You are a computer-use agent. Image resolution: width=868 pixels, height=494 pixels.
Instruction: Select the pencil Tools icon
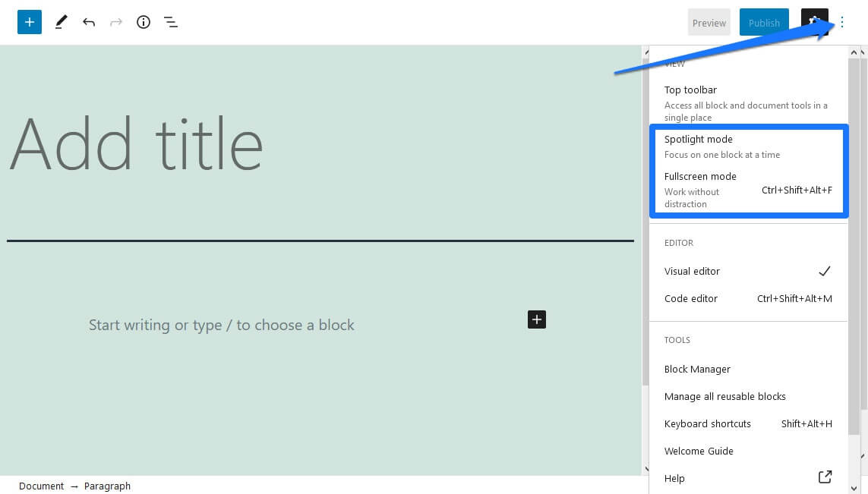tap(61, 22)
